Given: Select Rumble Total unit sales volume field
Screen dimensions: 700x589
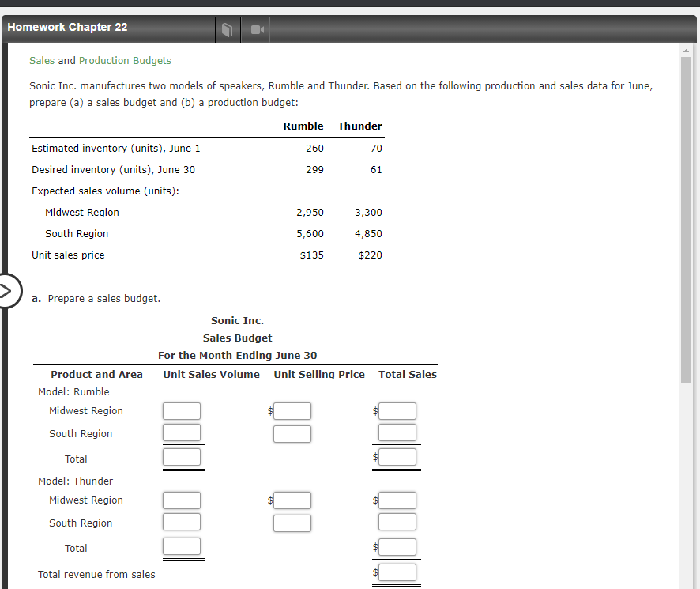Looking at the screenshot, I should (182, 457).
